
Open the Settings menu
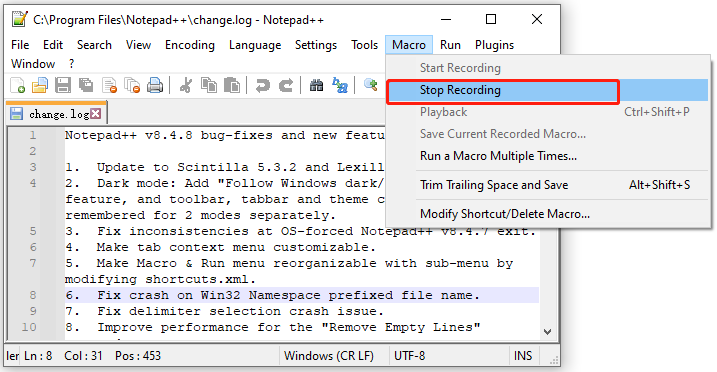click(x=316, y=45)
